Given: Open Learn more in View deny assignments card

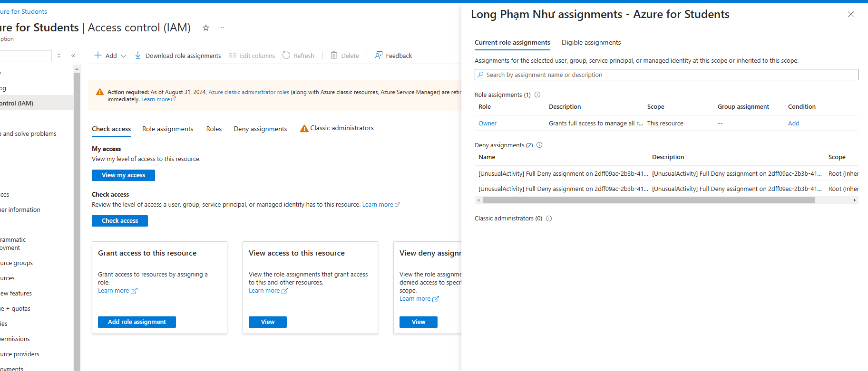Looking at the screenshot, I should (x=419, y=299).
